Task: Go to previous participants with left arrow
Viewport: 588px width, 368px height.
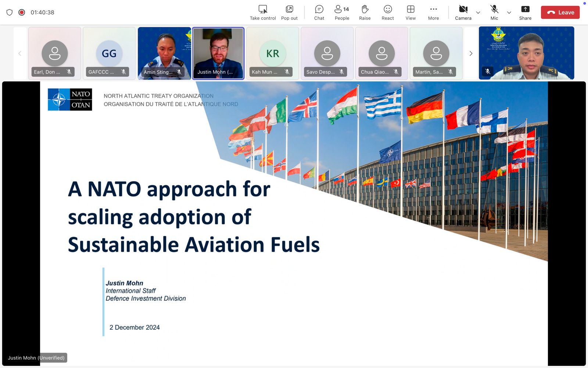Action: (20, 53)
